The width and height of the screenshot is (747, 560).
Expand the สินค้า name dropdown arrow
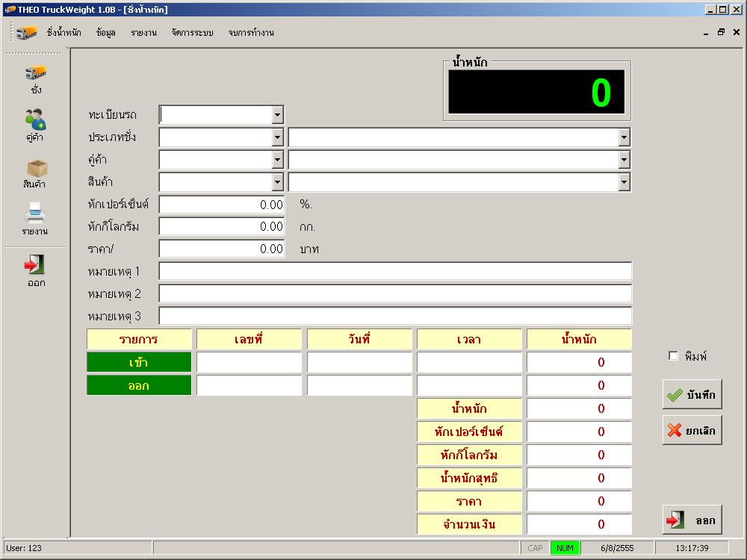(624, 182)
